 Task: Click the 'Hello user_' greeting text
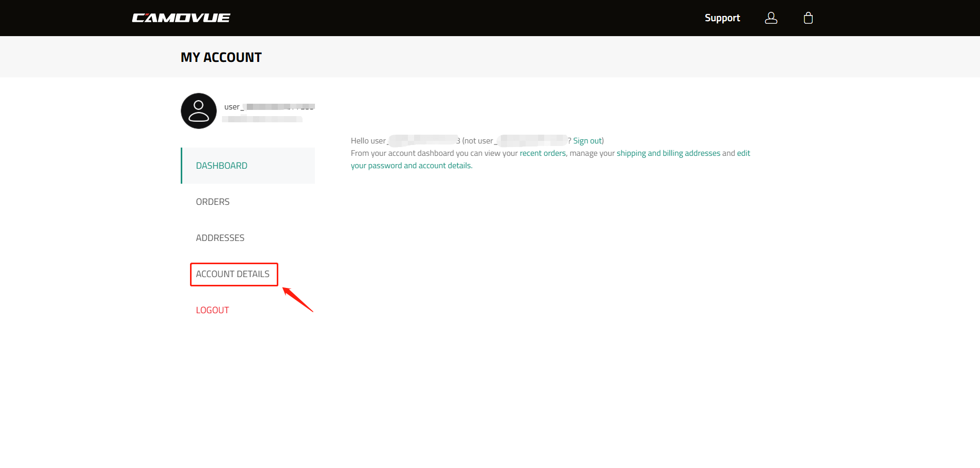(369, 141)
